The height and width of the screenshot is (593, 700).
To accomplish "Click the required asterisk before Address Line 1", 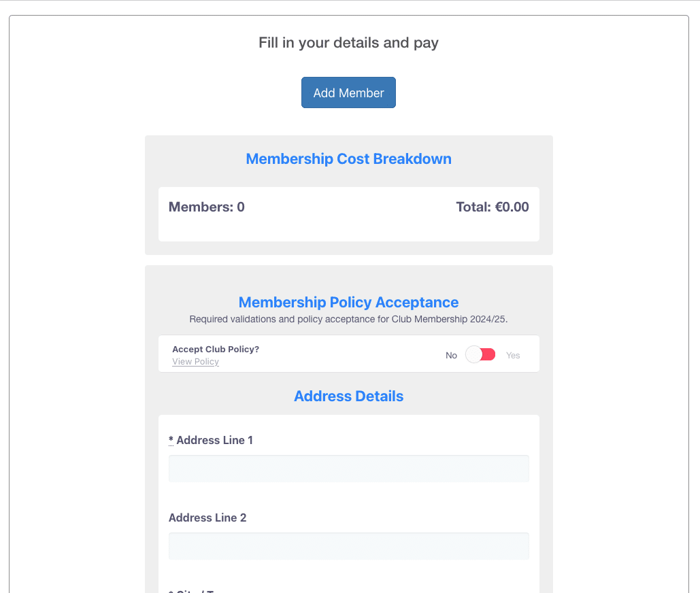I will [x=171, y=440].
